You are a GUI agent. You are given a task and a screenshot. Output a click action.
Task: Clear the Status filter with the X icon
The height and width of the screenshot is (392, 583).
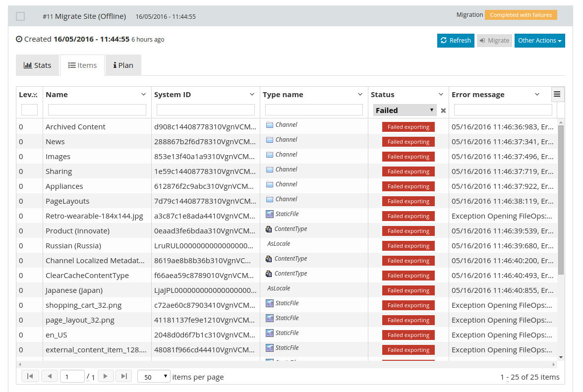click(x=443, y=111)
